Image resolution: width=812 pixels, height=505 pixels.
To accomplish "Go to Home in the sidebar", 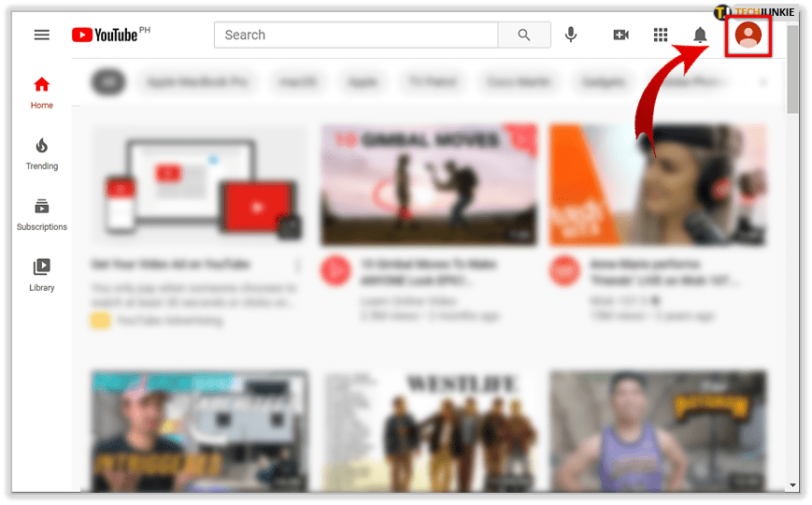I will point(41,93).
